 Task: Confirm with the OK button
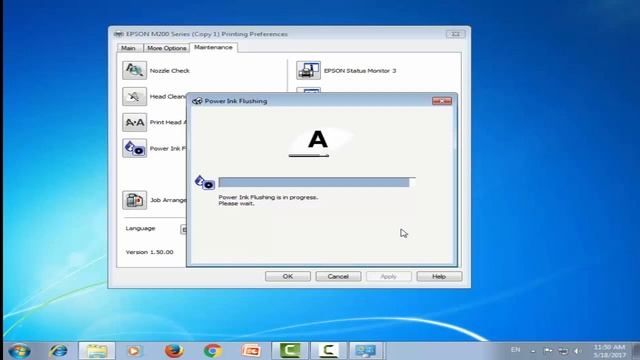(288, 276)
